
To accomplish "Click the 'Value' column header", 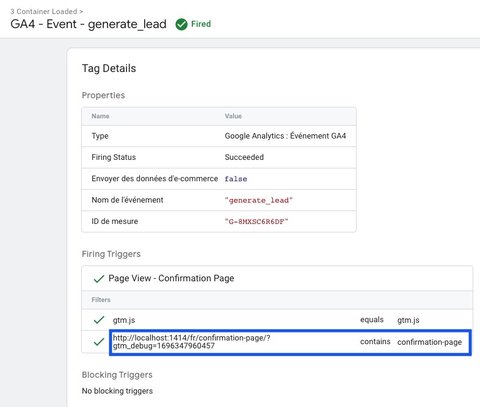I will pyautogui.click(x=233, y=116).
